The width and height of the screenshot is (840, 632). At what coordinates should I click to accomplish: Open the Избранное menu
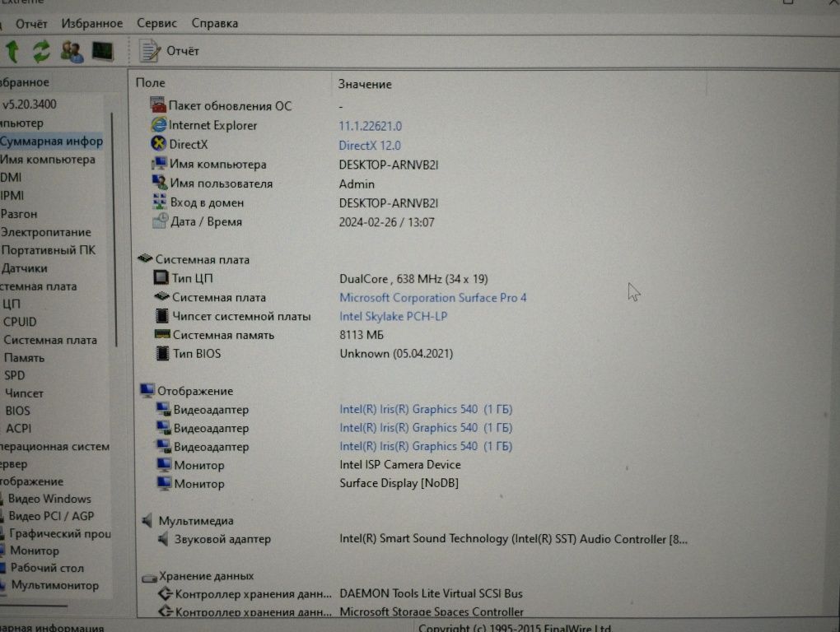[91, 23]
